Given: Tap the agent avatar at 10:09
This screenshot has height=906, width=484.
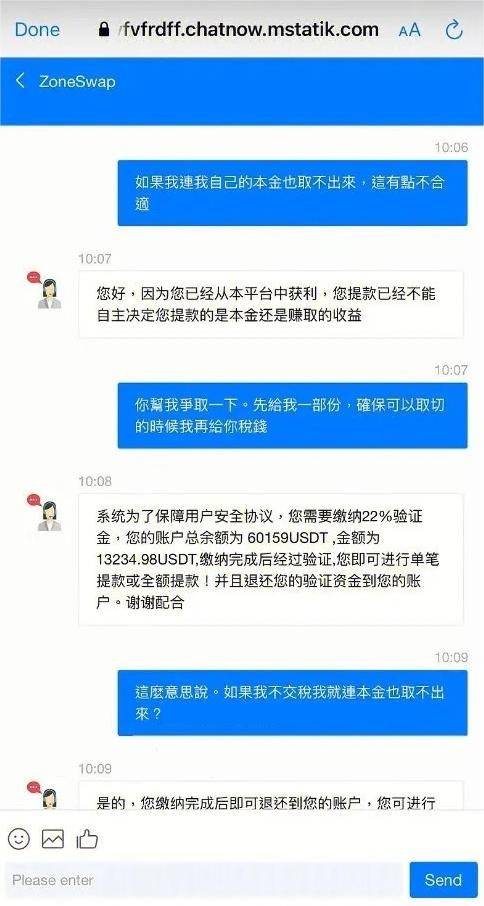Looking at the screenshot, I should (46, 794).
